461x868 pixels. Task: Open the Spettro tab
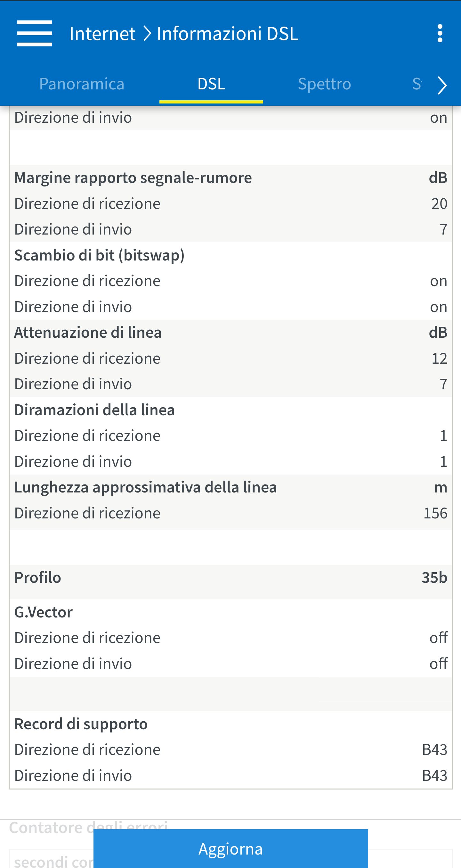324,84
